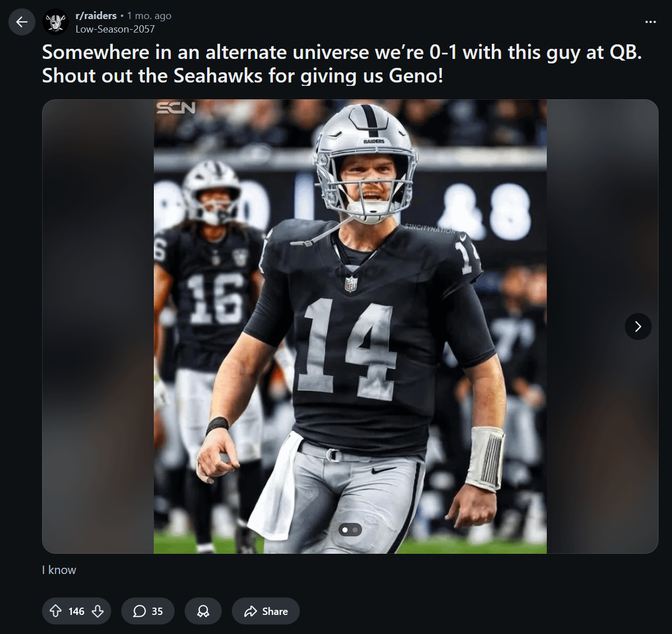672x634 pixels.
Task: Go back using the left arrow button
Action: pos(22,22)
